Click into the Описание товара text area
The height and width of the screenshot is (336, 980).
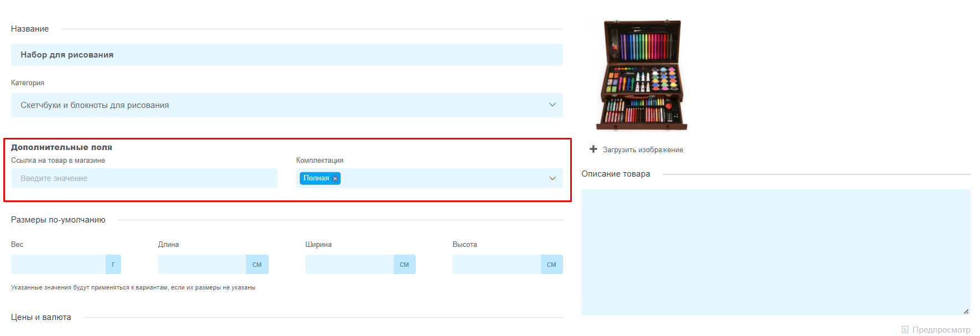pyautogui.click(x=775, y=252)
